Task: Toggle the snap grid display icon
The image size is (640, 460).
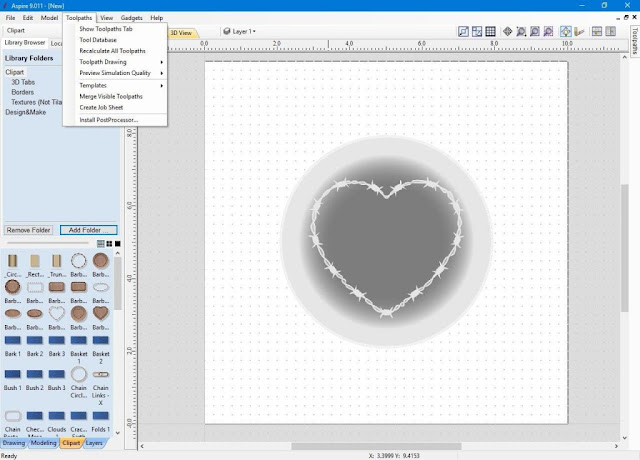Action: (490, 31)
